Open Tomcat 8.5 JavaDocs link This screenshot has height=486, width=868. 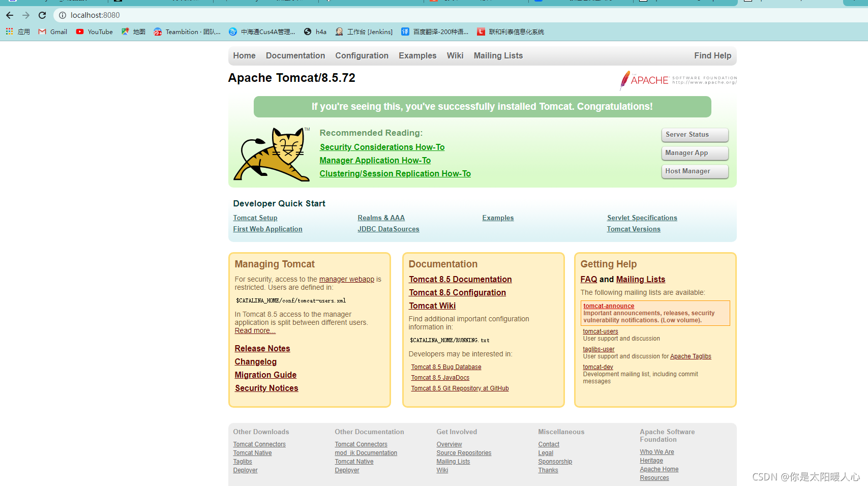pyautogui.click(x=440, y=378)
